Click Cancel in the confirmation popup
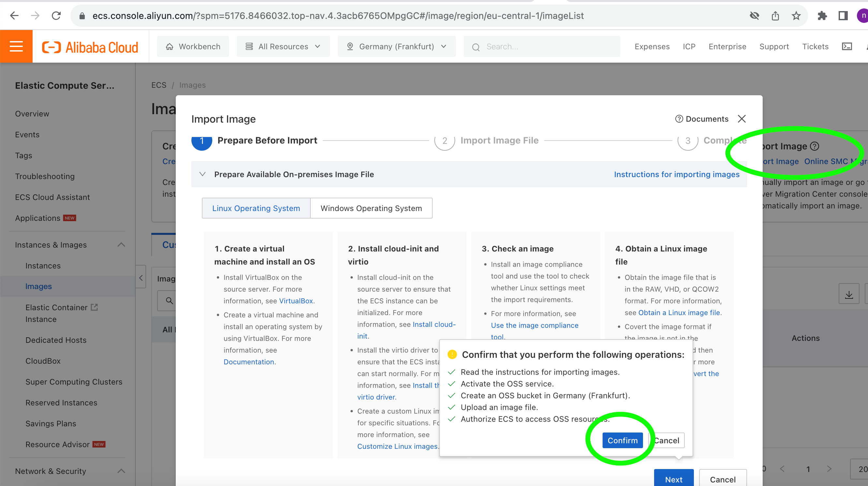The image size is (868, 486). tap(666, 440)
